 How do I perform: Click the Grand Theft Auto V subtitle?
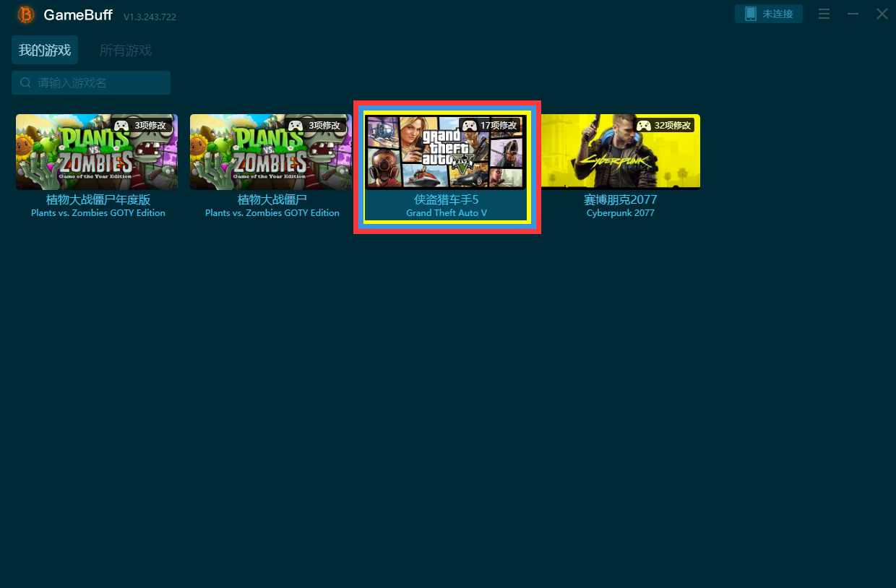click(447, 213)
